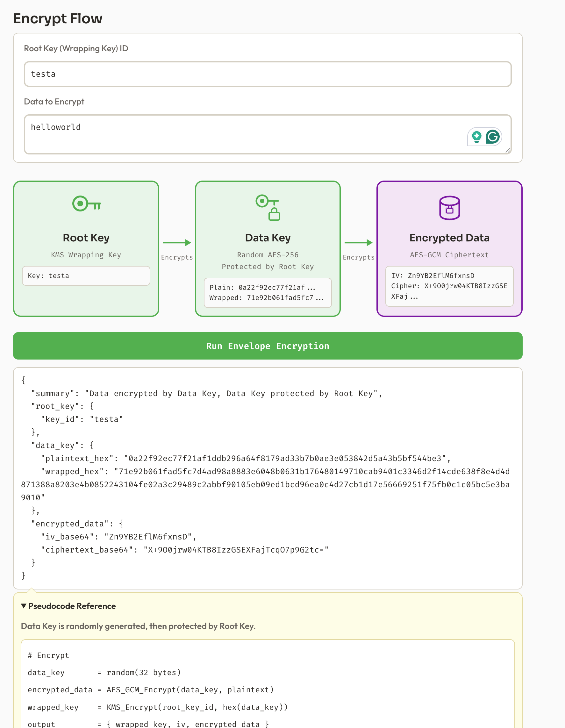565x728 pixels.
Task: Click the 'Wrapped: 71e92b061fad5fc7' value
Action: (x=266, y=298)
